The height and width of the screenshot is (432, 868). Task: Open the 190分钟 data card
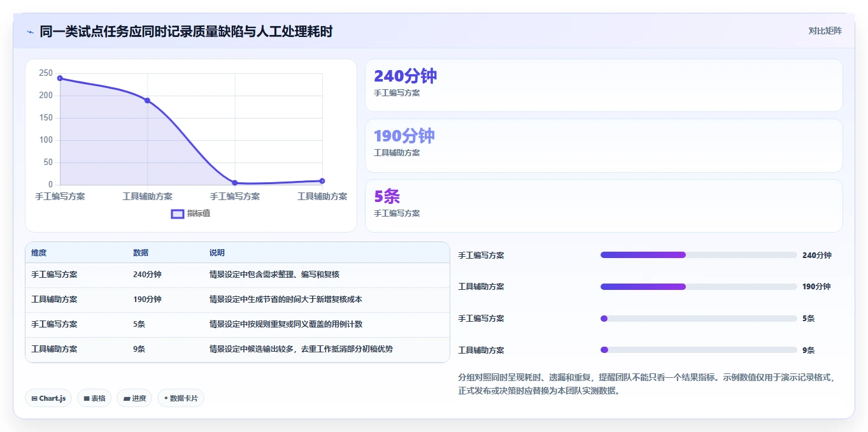[604, 145]
